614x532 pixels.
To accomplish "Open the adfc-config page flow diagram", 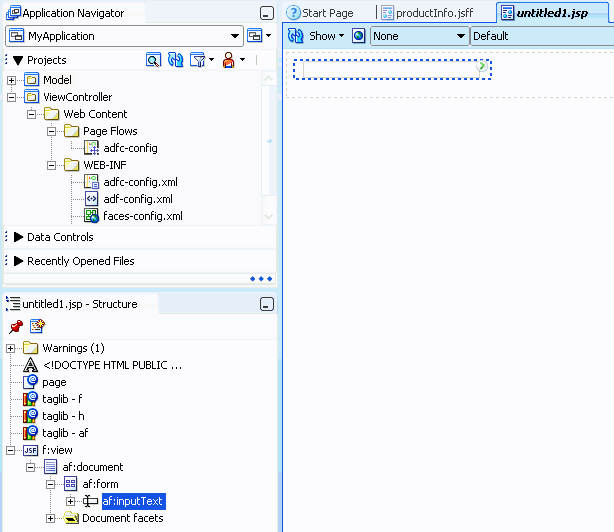I will [x=130, y=148].
